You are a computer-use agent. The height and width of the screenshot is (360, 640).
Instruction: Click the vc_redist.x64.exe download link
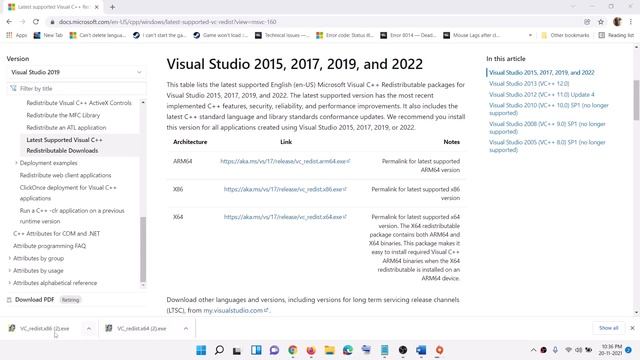pyautogui.click(x=285, y=217)
